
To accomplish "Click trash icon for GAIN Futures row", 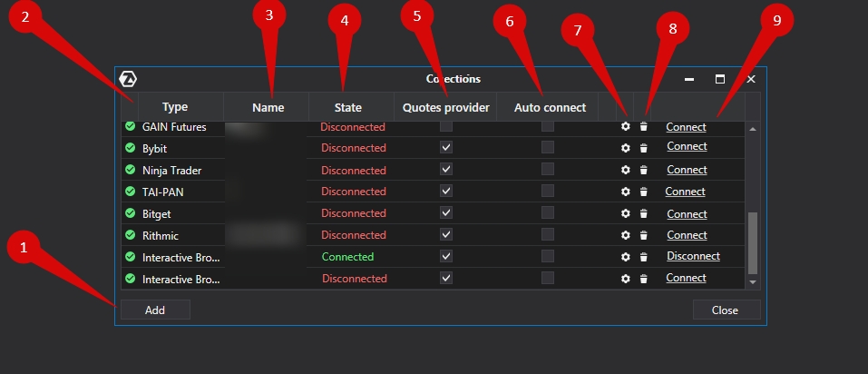I will pyautogui.click(x=643, y=127).
